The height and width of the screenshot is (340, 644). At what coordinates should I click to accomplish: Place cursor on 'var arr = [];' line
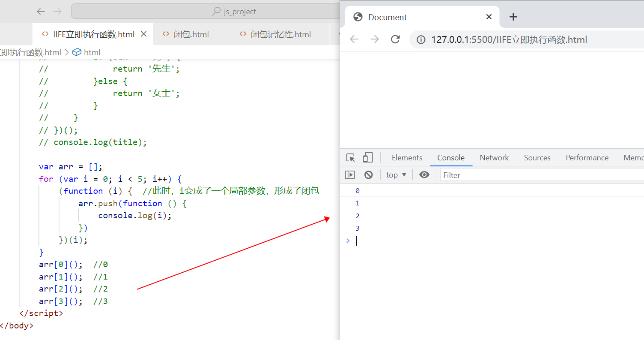71,167
